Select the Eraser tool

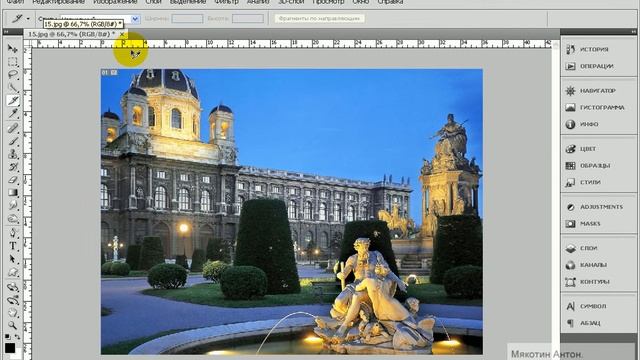pos(12,180)
